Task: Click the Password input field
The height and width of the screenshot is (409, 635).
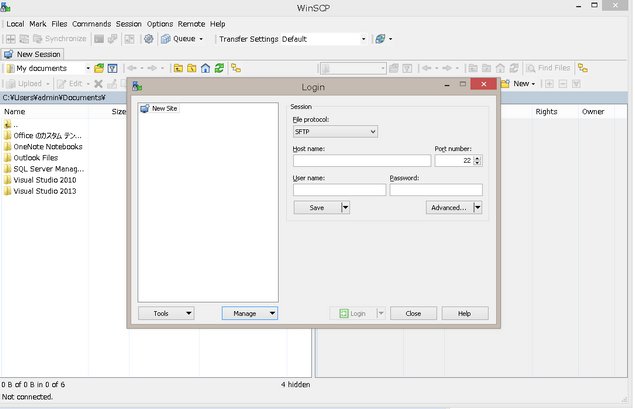Action: (x=436, y=190)
